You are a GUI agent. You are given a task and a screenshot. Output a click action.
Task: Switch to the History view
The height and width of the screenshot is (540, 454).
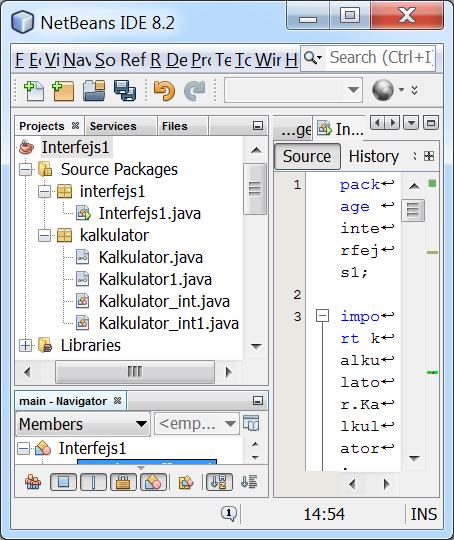(x=374, y=157)
